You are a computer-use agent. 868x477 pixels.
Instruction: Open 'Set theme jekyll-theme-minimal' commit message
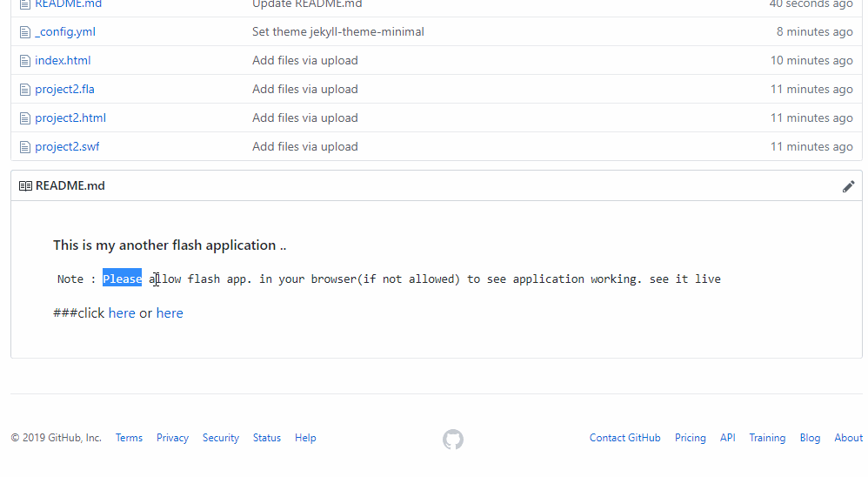pyautogui.click(x=338, y=32)
